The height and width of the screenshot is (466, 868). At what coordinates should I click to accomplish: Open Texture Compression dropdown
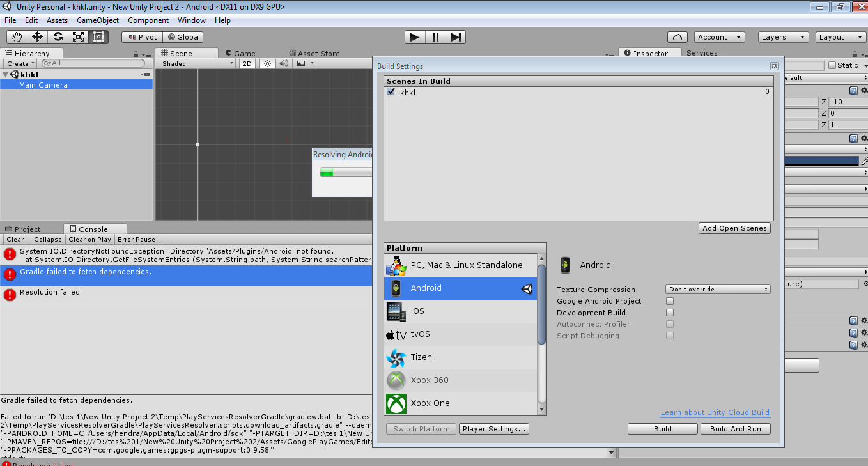click(718, 290)
